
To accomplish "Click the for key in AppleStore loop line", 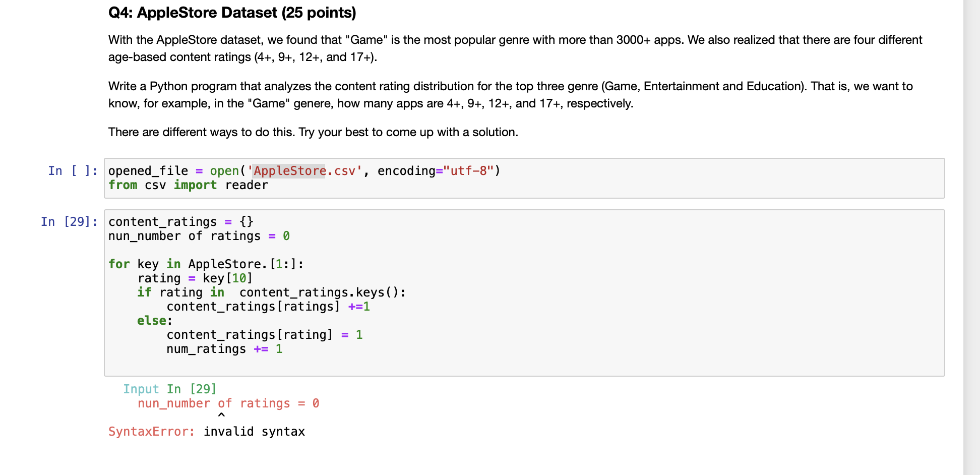I will [205, 264].
